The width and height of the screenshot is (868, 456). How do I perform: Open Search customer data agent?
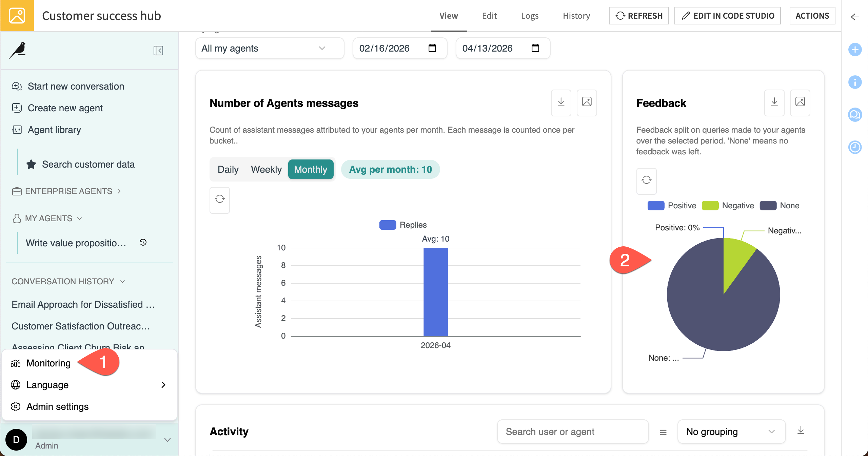(88, 165)
